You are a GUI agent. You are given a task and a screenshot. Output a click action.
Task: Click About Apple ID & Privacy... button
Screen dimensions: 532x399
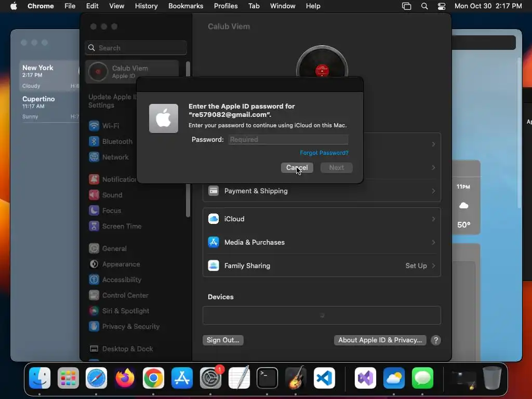[x=380, y=340]
